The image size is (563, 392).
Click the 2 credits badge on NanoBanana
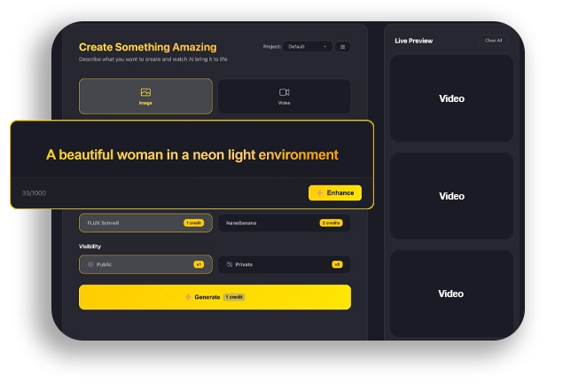(x=331, y=223)
